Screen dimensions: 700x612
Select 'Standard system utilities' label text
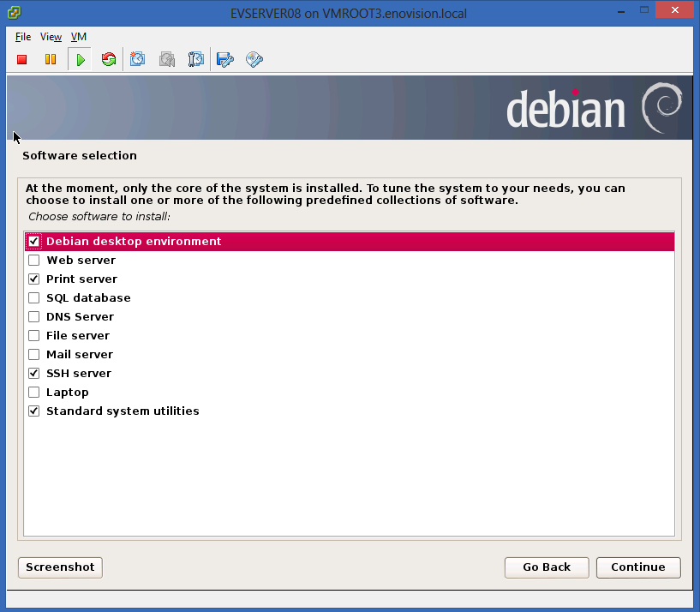(123, 411)
